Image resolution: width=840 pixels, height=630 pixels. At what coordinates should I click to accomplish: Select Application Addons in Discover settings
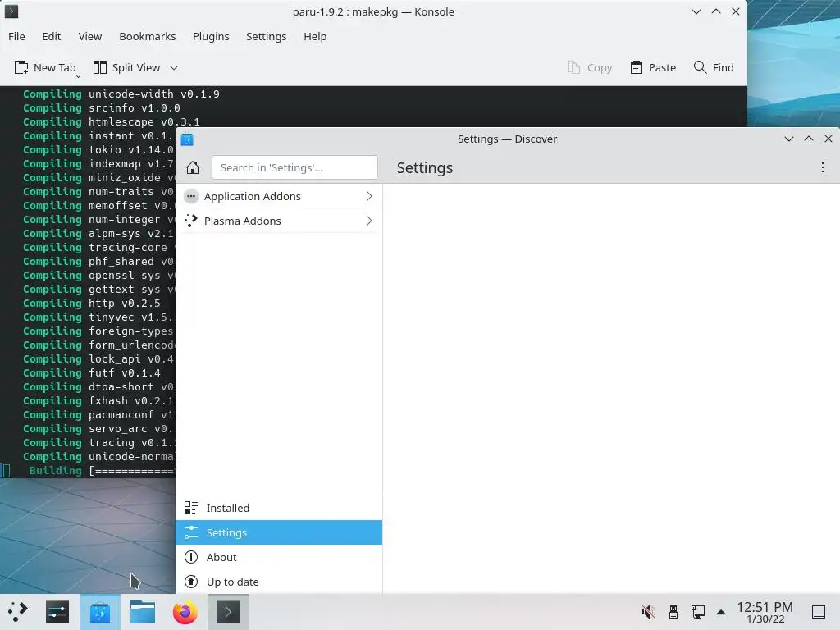click(279, 197)
